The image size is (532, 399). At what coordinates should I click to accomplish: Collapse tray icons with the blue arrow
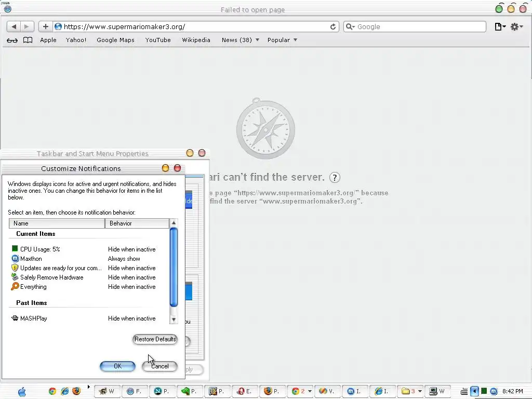tap(475, 391)
